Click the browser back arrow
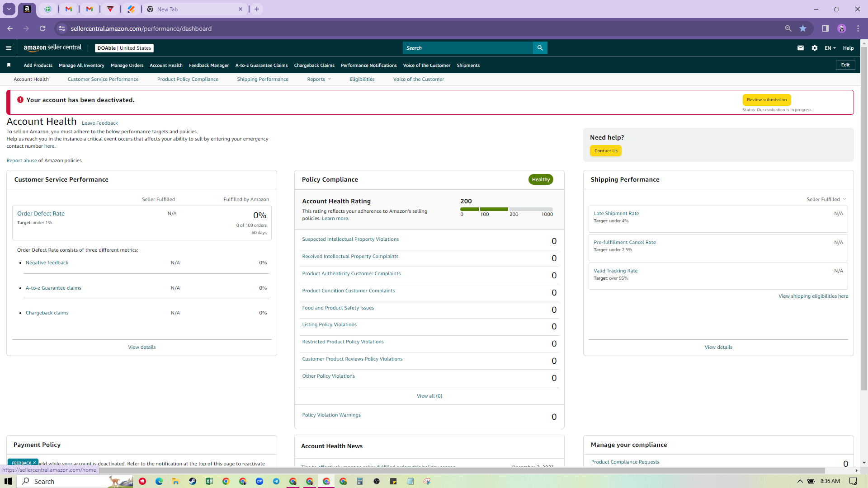Image resolution: width=868 pixels, height=488 pixels. click(10, 28)
